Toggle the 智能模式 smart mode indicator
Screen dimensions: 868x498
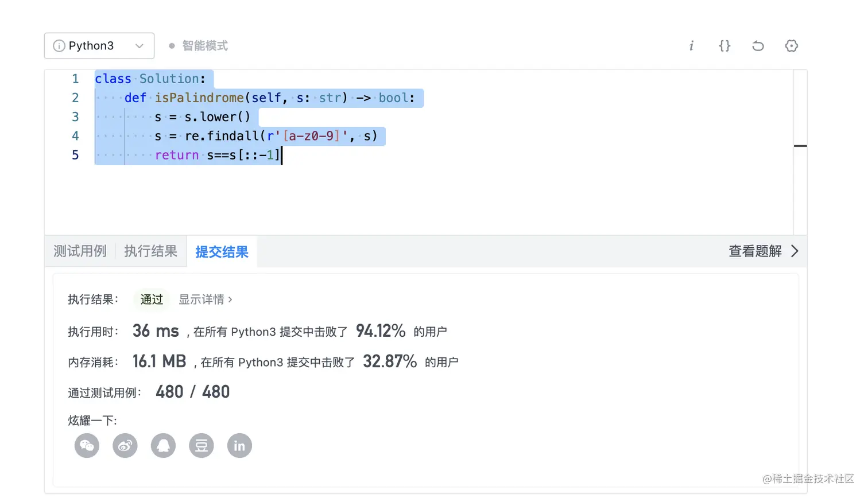[x=199, y=46]
